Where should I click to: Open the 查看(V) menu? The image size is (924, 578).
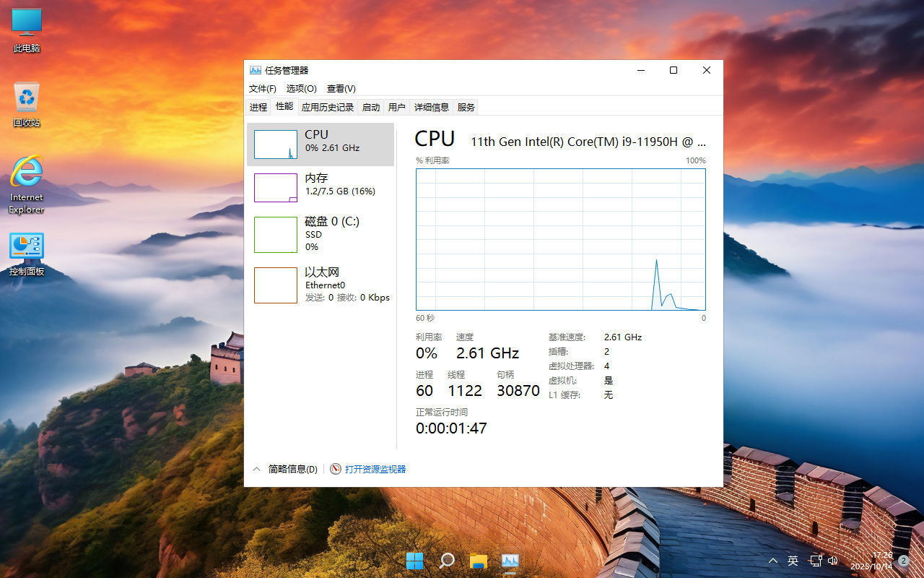341,88
